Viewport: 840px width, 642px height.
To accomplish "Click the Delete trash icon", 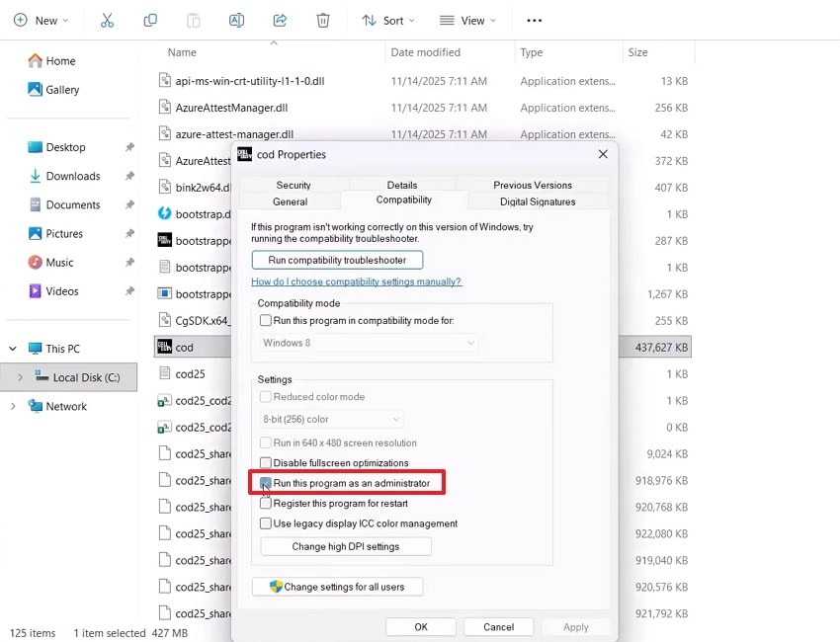I will (322, 20).
